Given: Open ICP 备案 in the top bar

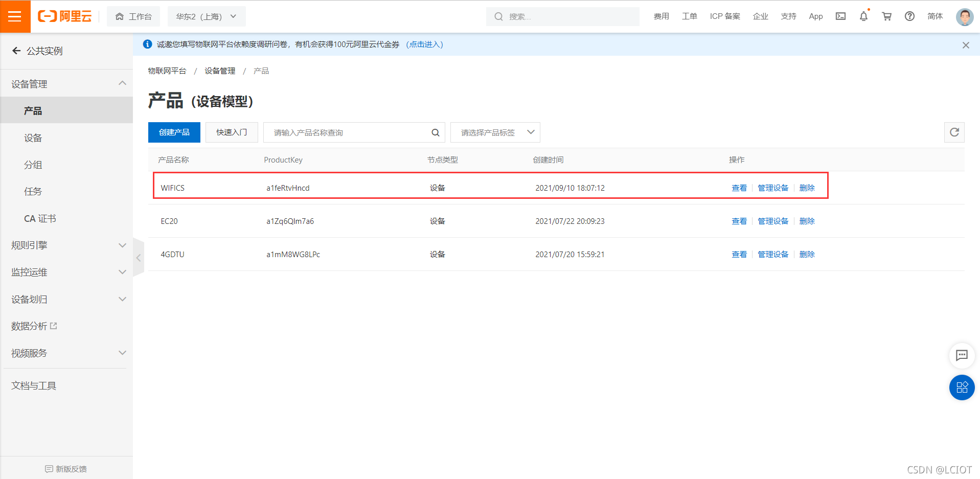Looking at the screenshot, I should click(x=725, y=16).
